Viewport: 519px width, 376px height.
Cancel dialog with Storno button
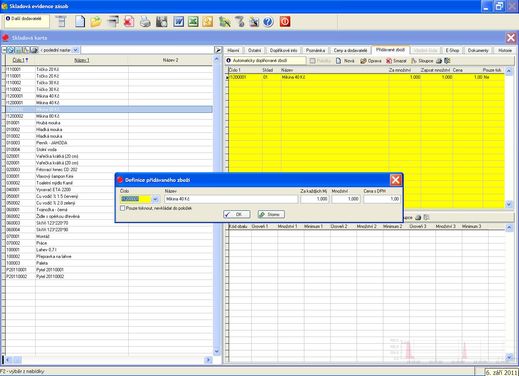pyautogui.click(x=271, y=214)
